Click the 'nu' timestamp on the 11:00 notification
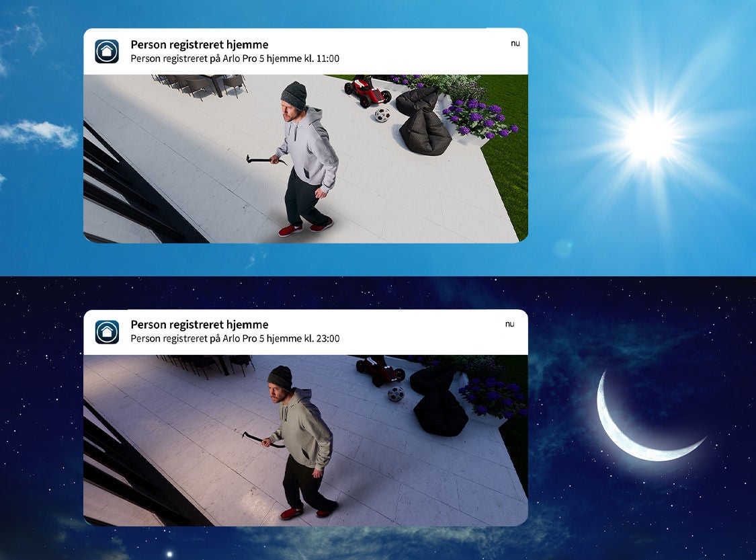Screen dimensions: 756x560 515,44
